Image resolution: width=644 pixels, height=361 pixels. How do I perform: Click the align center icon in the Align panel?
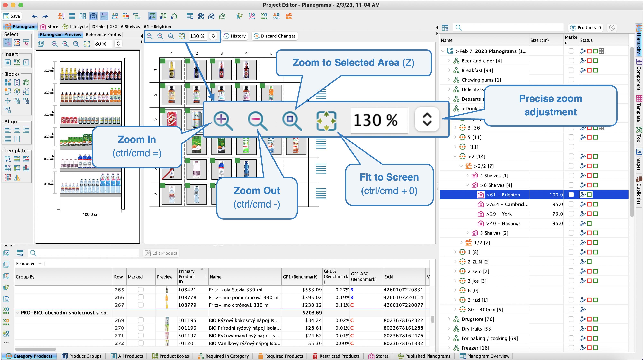17,130
